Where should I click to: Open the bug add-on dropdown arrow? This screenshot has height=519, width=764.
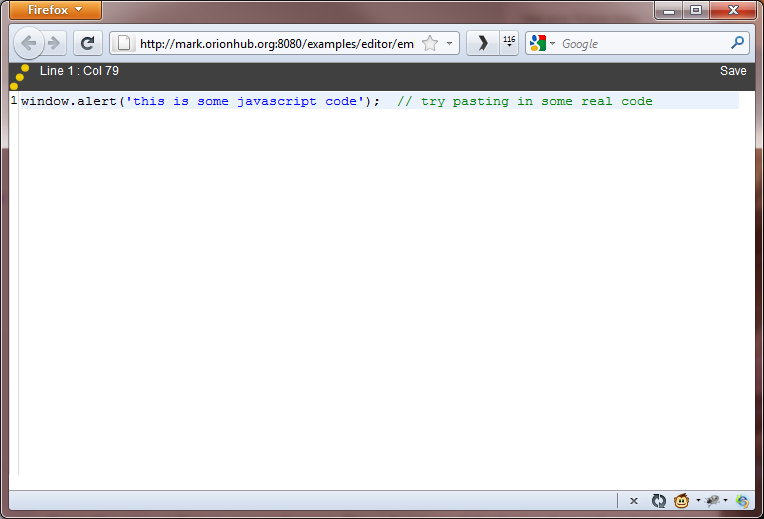[726, 500]
